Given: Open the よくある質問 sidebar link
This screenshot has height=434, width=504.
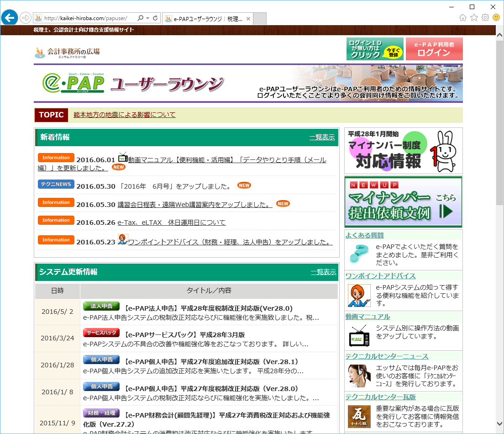Looking at the screenshot, I should coord(364,235).
